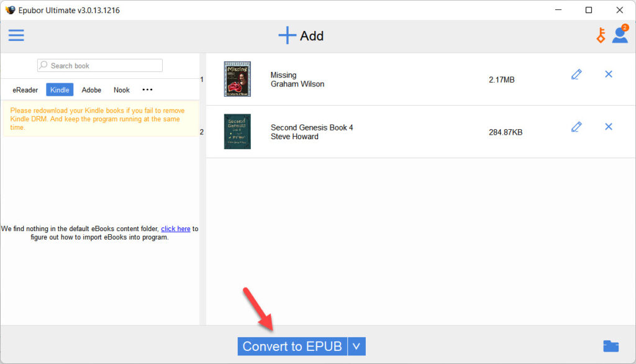The image size is (636, 364).
Task: Switch to the eReader tab
Action: click(x=25, y=89)
